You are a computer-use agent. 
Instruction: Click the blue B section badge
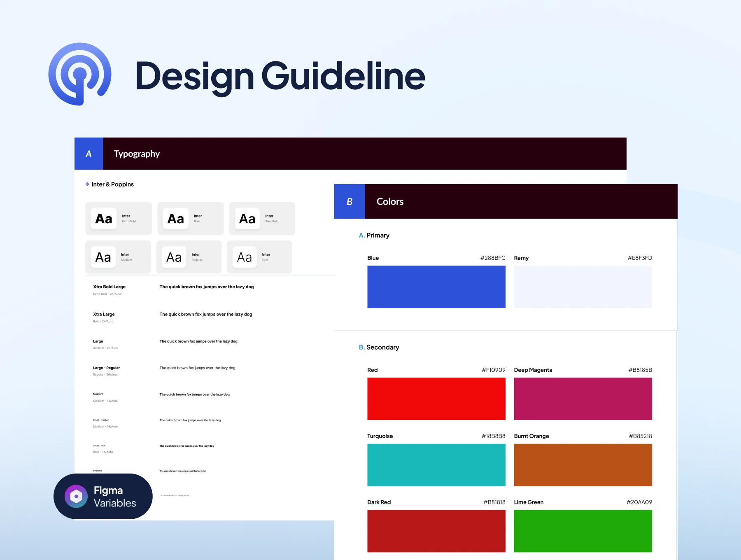click(x=350, y=201)
